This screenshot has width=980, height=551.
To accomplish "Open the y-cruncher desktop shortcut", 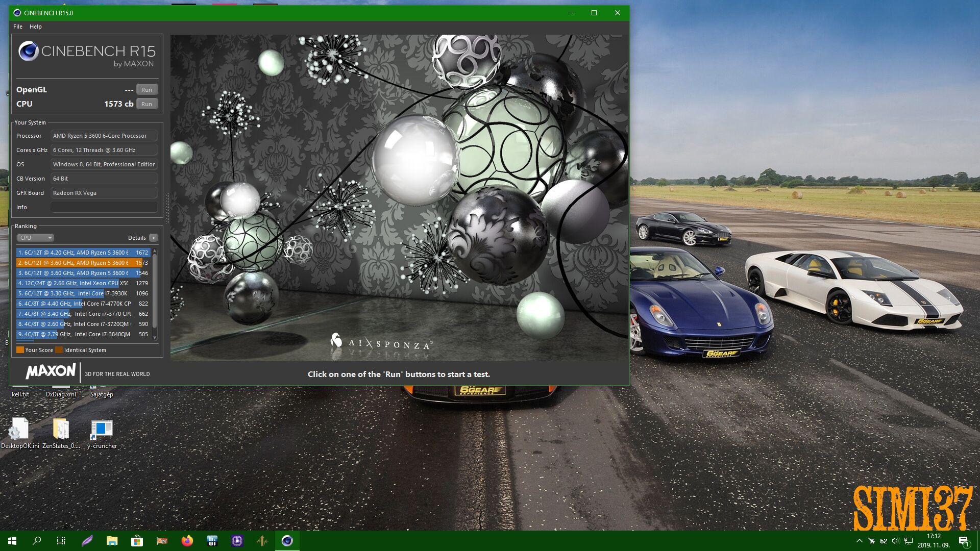I will pyautogui.click(x=102, y=430).
